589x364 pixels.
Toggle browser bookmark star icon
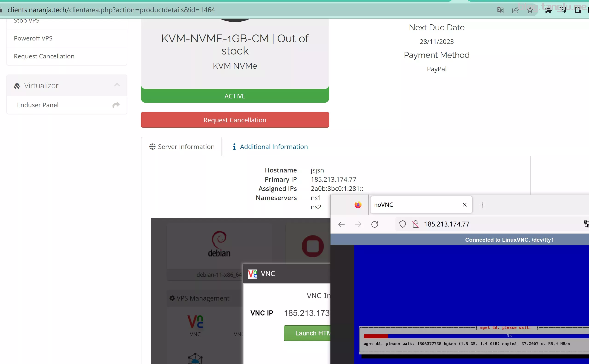(531, 10)
